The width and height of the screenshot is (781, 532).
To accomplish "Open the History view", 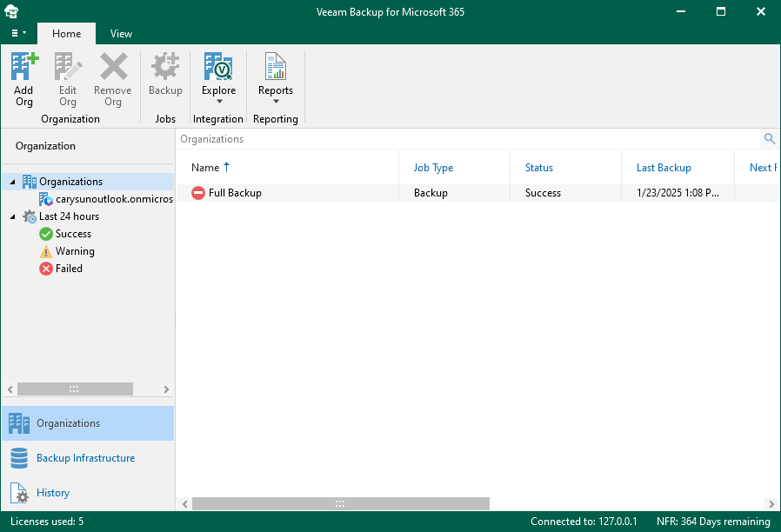I will [x=52, y=493].
